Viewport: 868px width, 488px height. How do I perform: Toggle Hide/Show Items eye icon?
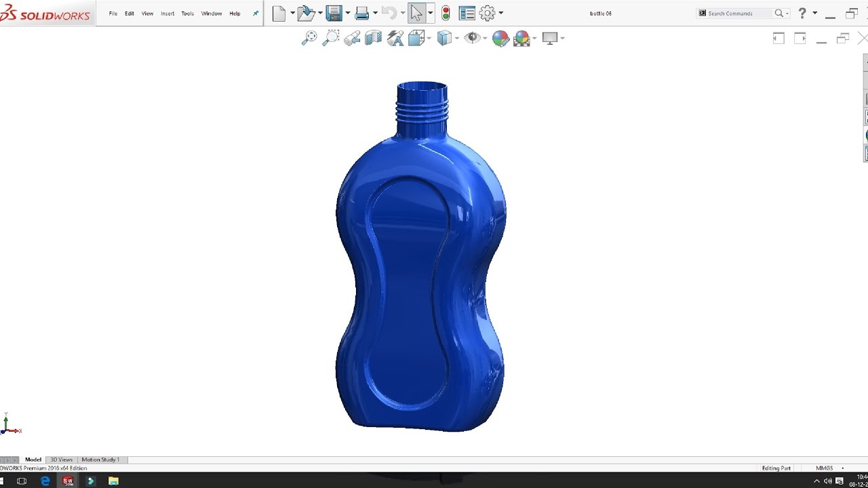(x=472, y=39)
